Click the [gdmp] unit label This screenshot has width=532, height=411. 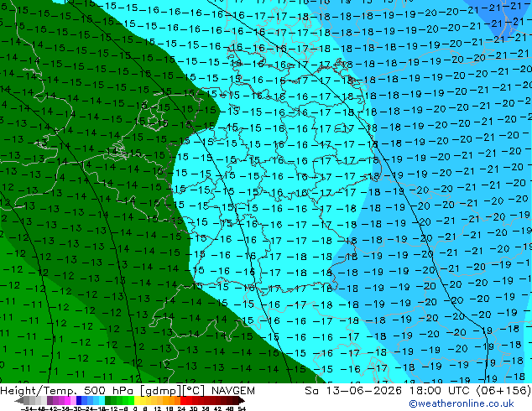[159, 391]
